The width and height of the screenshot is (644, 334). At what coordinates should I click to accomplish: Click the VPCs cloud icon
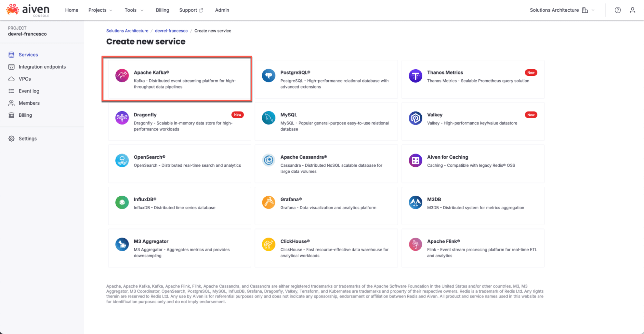[11, 79]
